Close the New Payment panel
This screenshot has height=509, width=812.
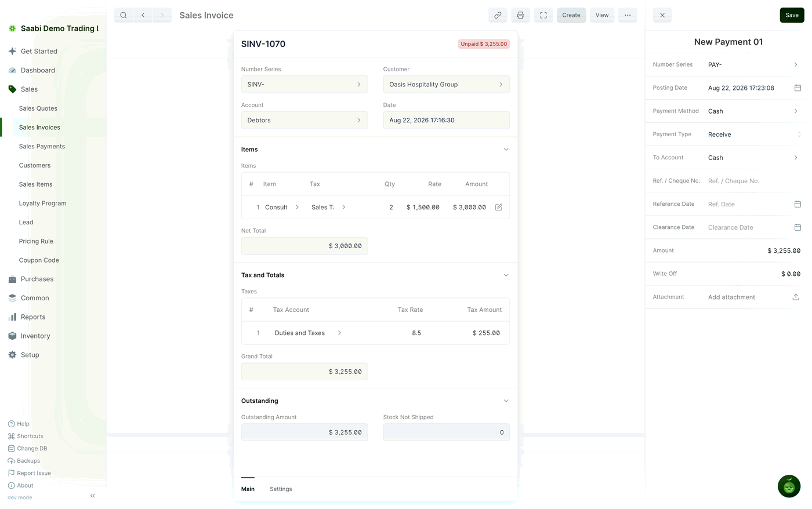[662, 15]
